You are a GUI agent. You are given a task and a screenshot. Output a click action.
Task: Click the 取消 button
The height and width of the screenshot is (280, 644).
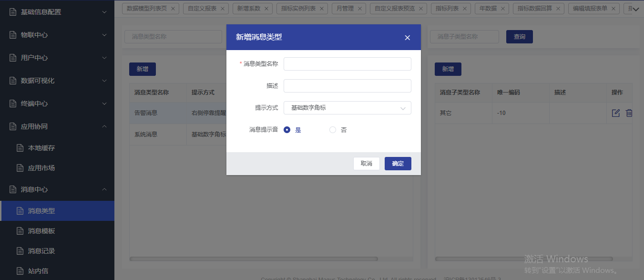click(x=366, y=164)
